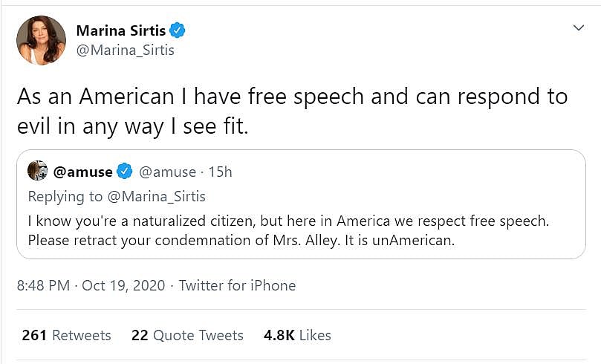Click the @amuse avatar in quoted tweet
Viewport: 601px width, 364px height.
click(x=38, y=172)
